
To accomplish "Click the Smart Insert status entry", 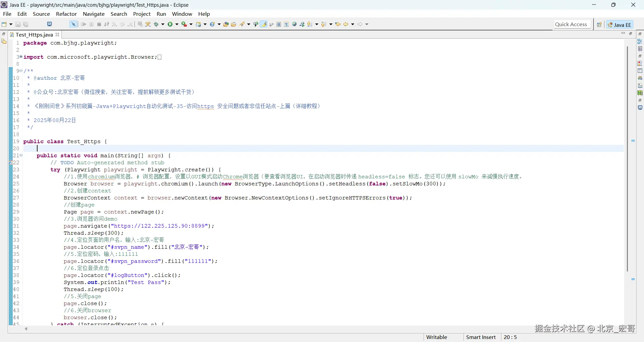I will [481, 337].
